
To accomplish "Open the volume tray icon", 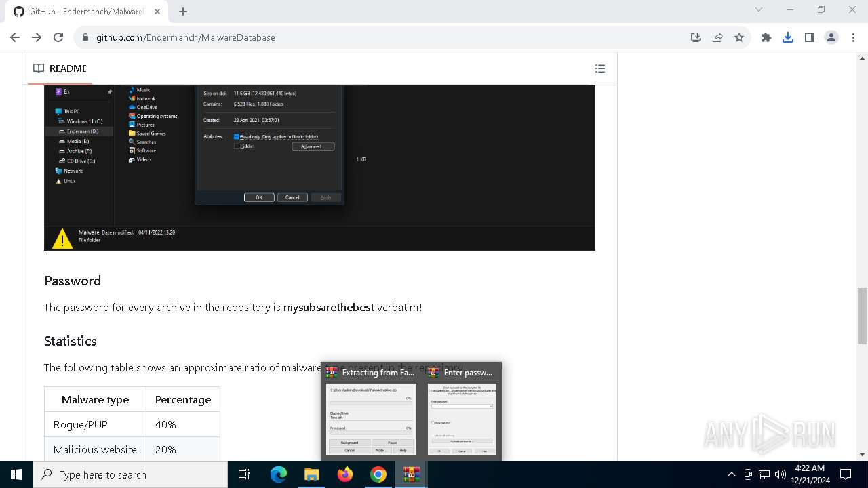I will (781, 474).
